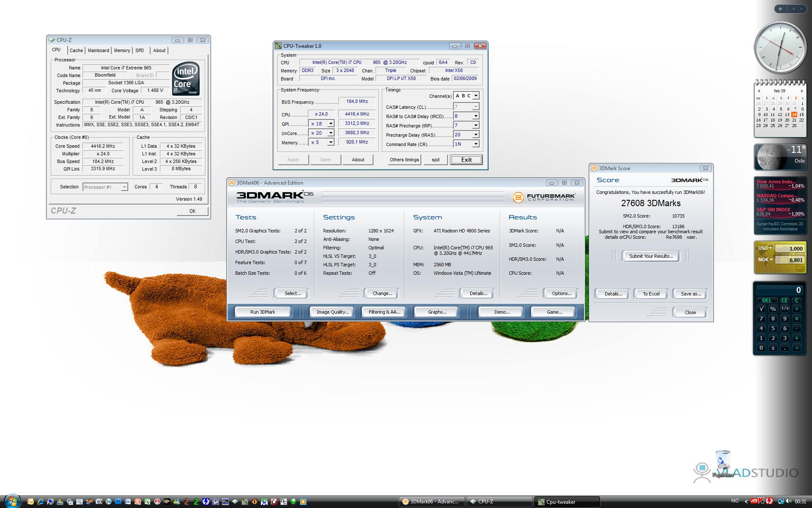Open Word from the quick launch bar

[128, 502]
